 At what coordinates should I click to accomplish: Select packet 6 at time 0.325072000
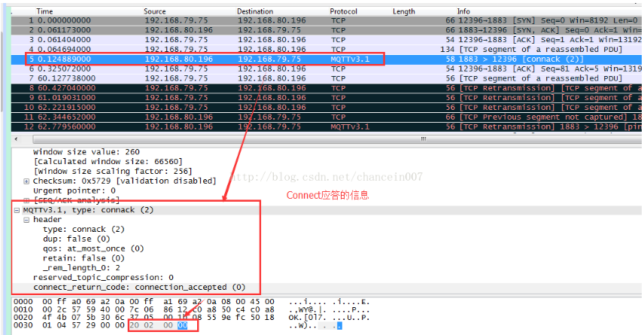click(x=327, y=69)
